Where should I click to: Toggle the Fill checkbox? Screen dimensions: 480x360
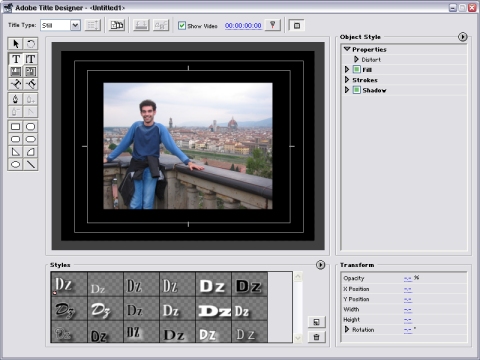(357, 69)
